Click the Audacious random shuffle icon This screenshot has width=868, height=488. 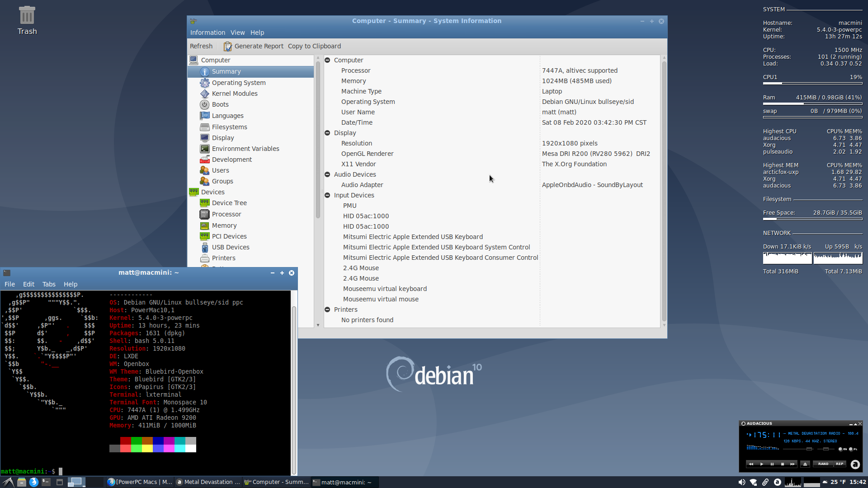[x=823, y=464]
